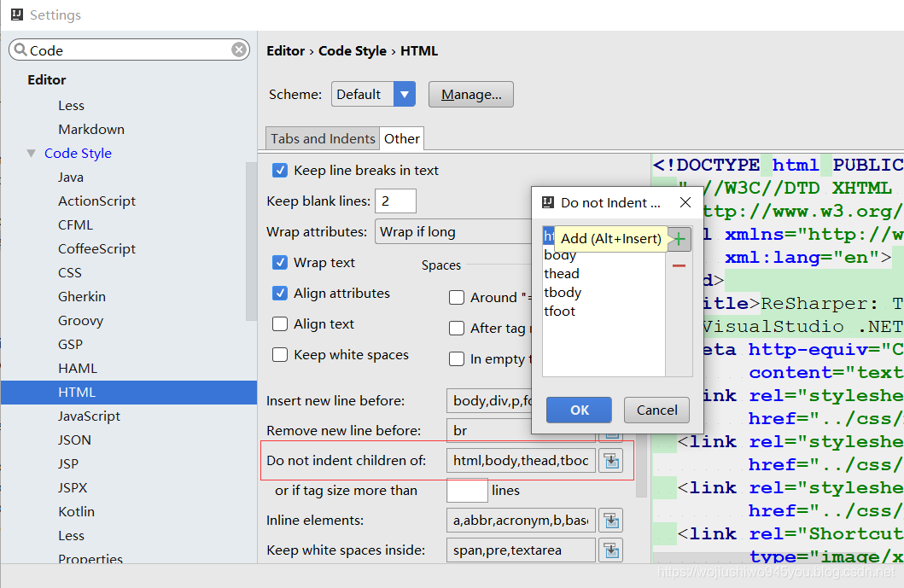Click the green plus Add icon in dialog

679,239
